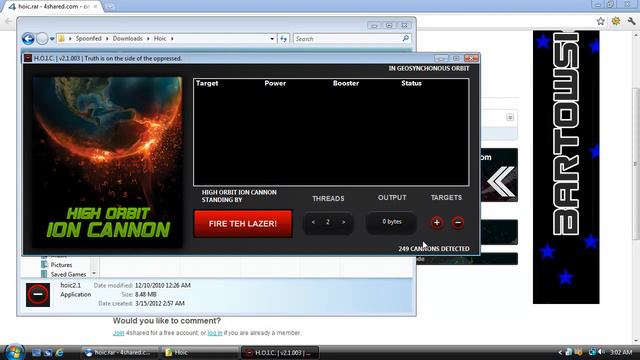Click the Explorer search magnifier icon
Screen dimensions: 640x360
click(x=405, y=38)
